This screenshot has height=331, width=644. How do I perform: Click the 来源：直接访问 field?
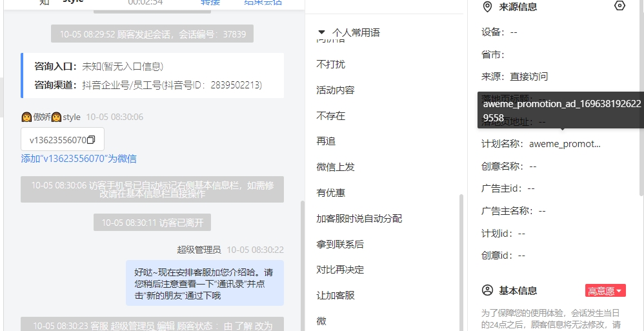pyautogui.click(x=514, y=76)
